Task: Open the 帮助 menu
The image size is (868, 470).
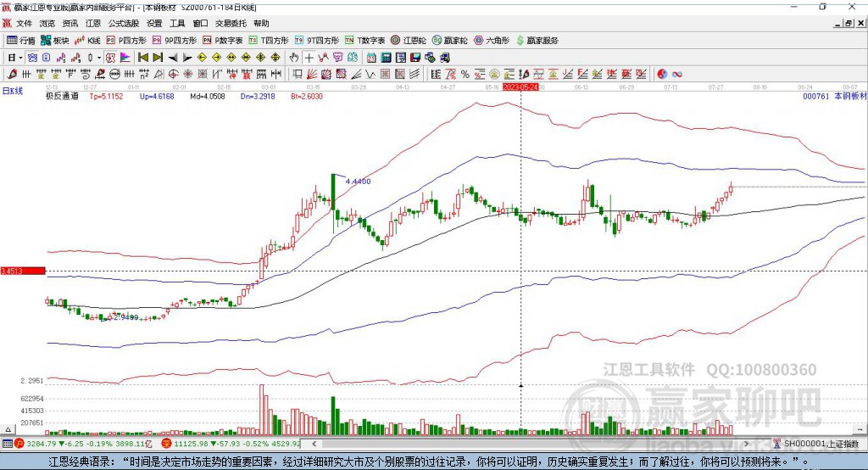Action: coord(261,23)
